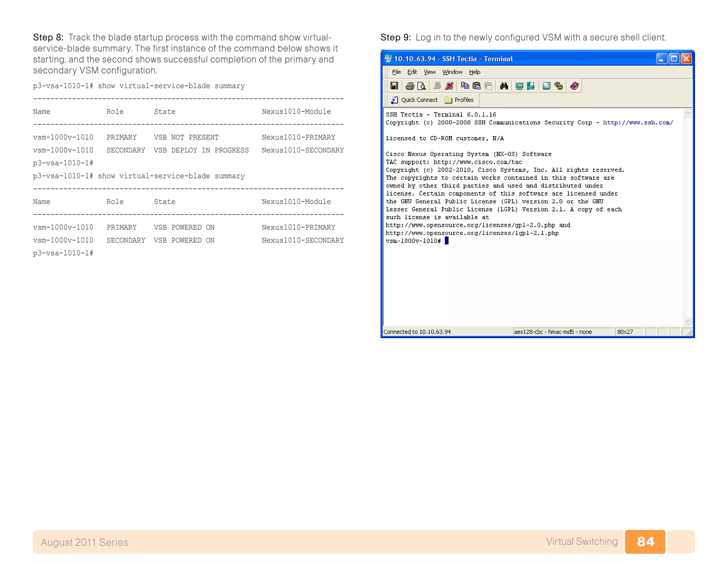The image size is (728, 562).
Task: Open the Help menu
Action: (x=475, y=72)
